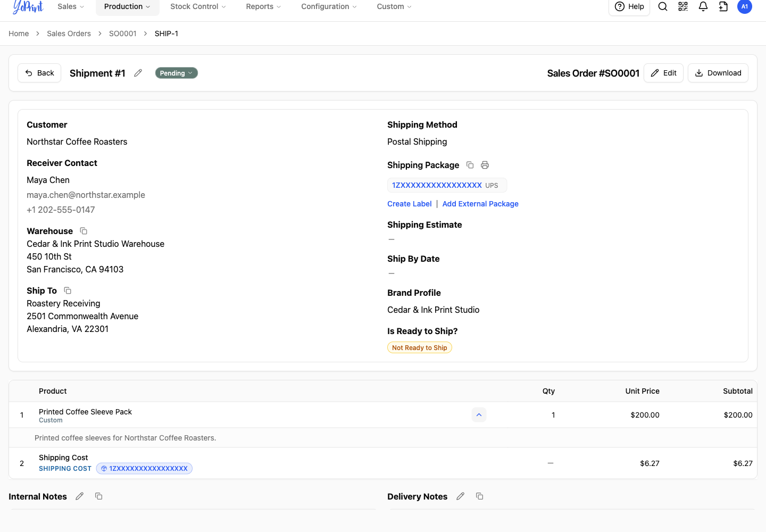Image resolution: width=766 pixels, height=532 pixels.
Task: Go to Sales Orders breadcrumb
Action: (69, 34)
